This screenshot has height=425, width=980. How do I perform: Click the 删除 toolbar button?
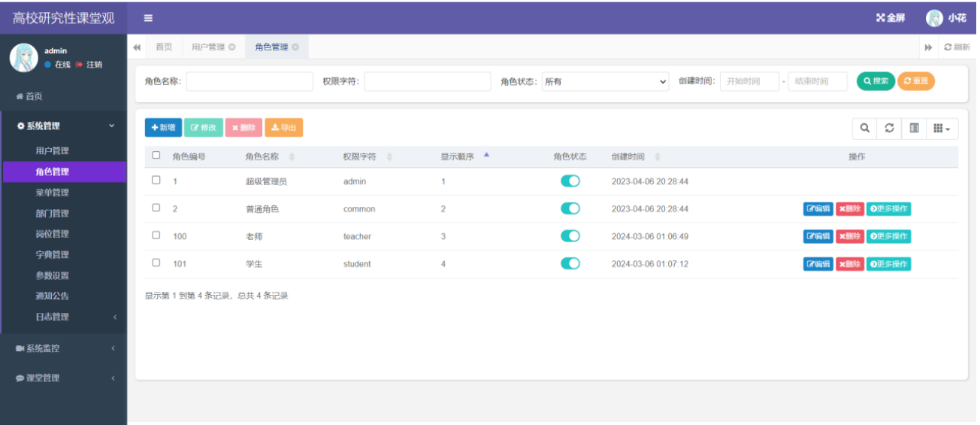coord(243,128)
